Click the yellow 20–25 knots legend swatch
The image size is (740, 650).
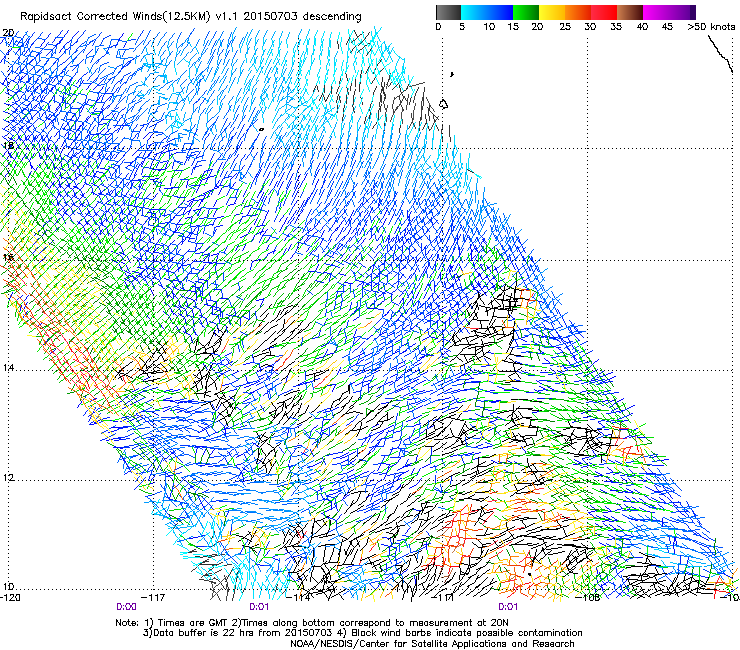click(x=552, y=12)
